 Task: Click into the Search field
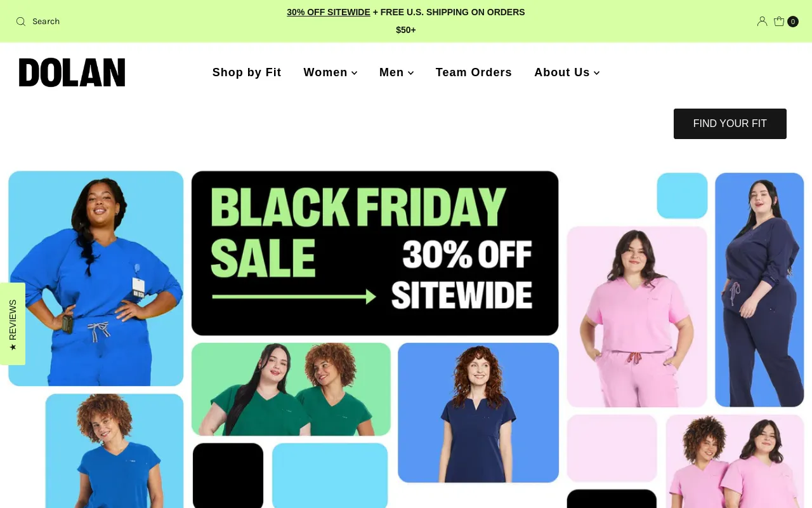46,22
